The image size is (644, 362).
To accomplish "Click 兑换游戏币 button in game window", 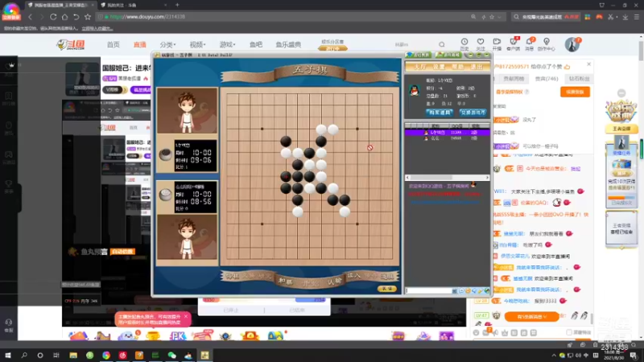I will point(473,112).
